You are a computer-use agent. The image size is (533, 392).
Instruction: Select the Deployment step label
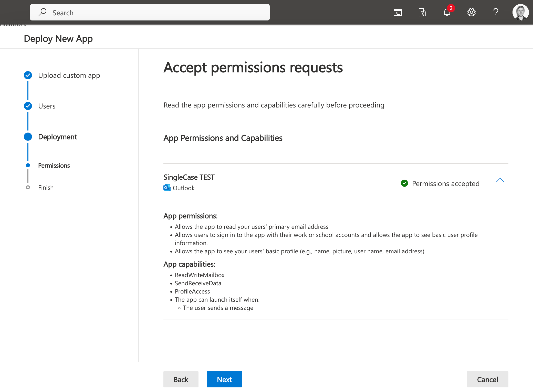57,137
